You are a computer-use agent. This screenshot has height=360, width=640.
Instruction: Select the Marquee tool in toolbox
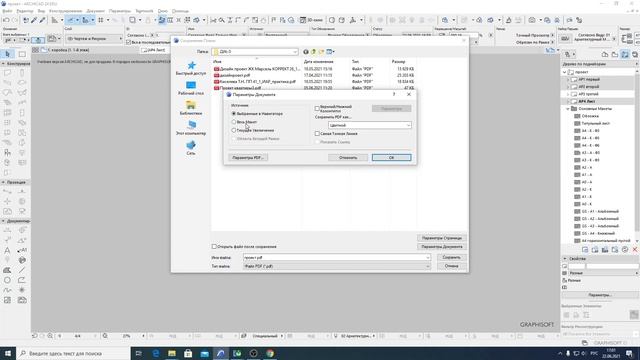coord(22,54)
